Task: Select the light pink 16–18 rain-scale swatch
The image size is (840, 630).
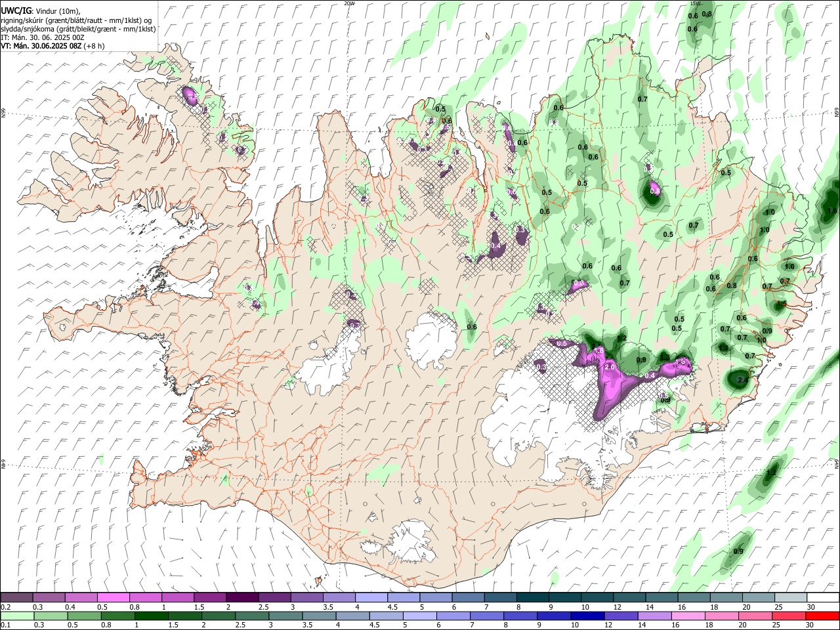Action: (x=689, y=616)
